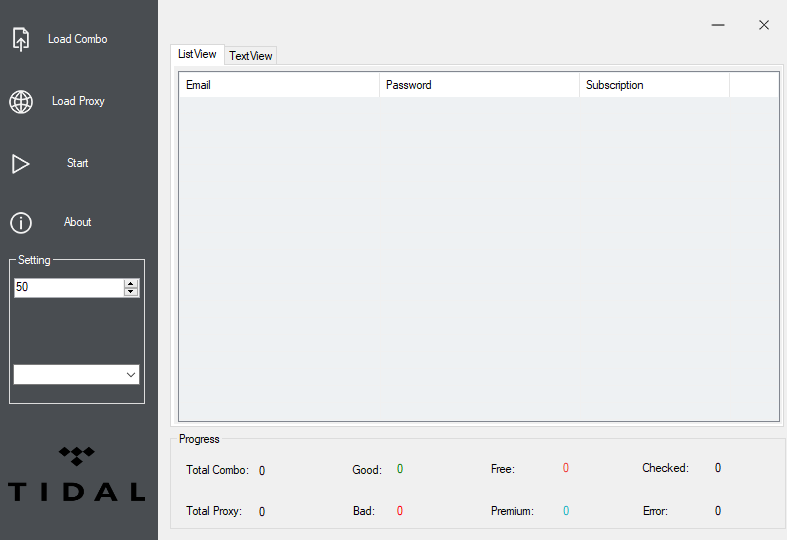Minimize the checker window

tap(718, 25)
